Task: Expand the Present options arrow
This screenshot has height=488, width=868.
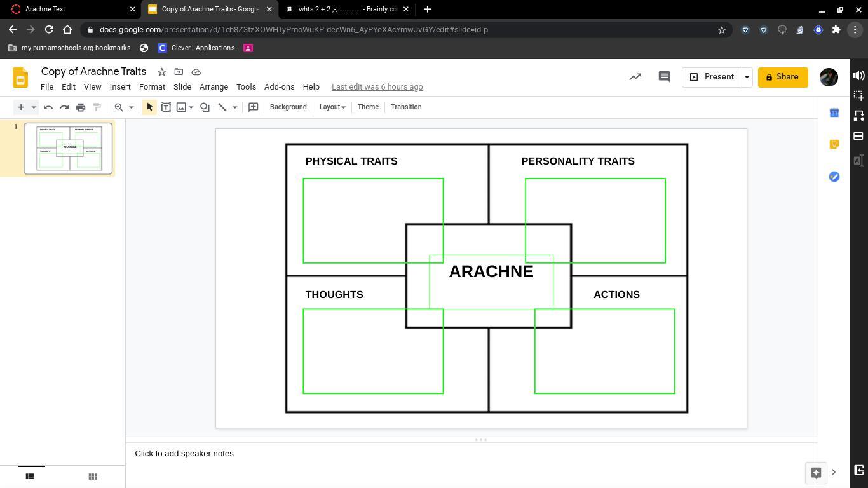Action: click(747, 77)
